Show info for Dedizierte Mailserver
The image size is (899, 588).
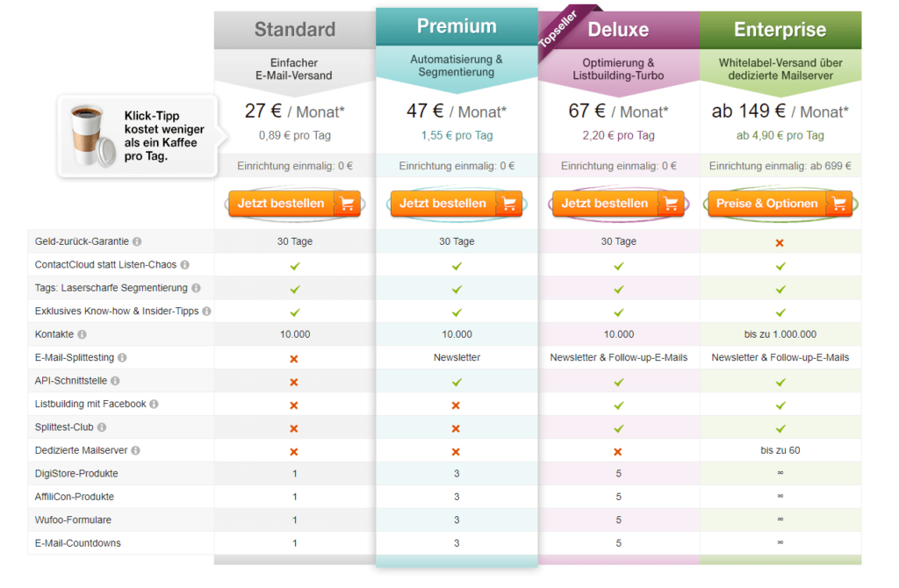point(136,450)
